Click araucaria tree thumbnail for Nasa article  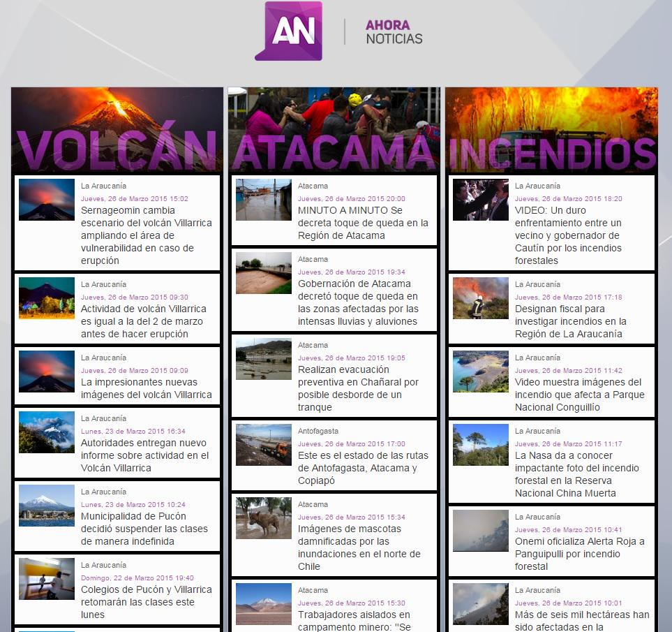coord(481,445)
